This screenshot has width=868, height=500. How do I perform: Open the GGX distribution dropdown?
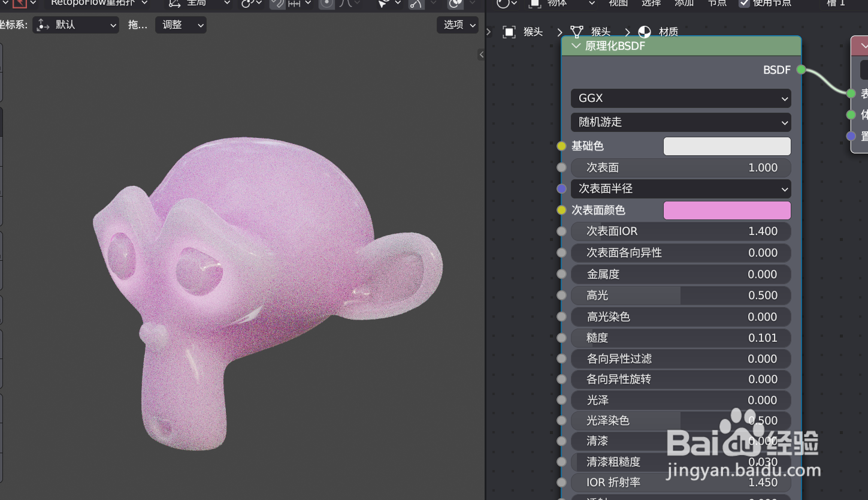click(681, 98)
